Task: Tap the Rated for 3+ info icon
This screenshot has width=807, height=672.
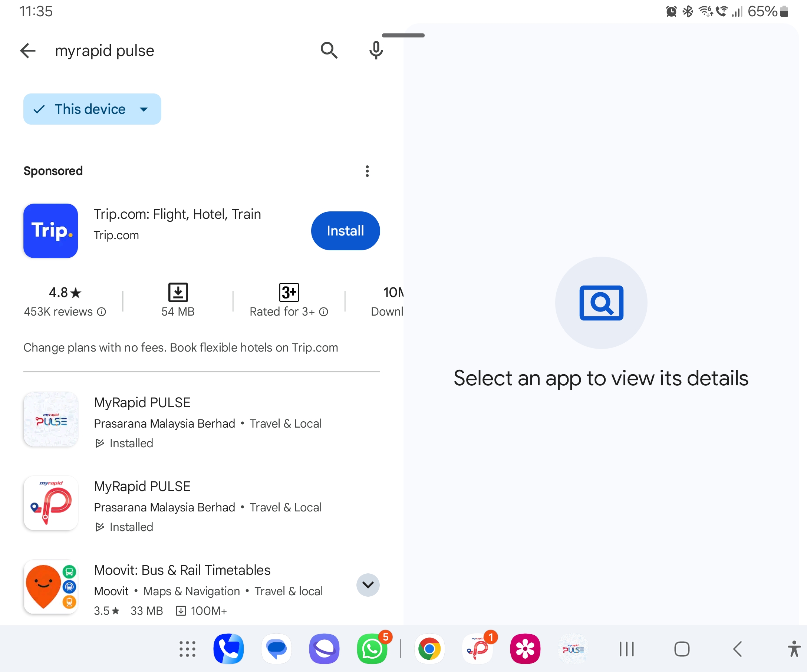Action: coord(324,312)
